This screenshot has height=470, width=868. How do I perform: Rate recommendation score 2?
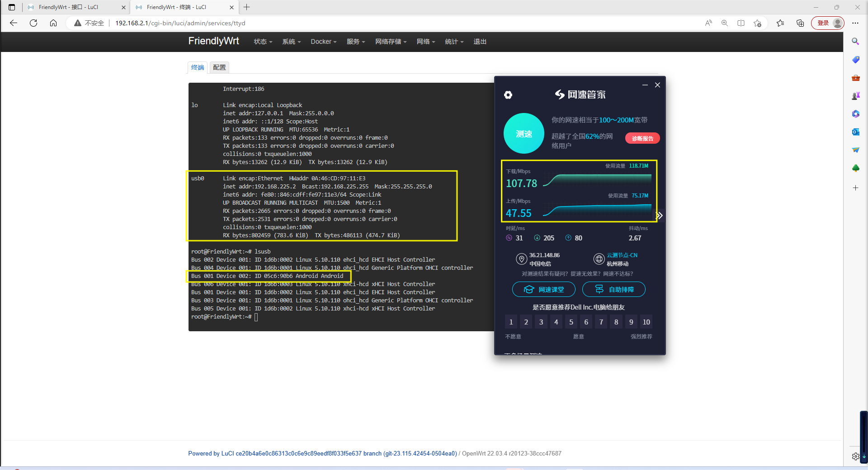[x=526, y=322]
